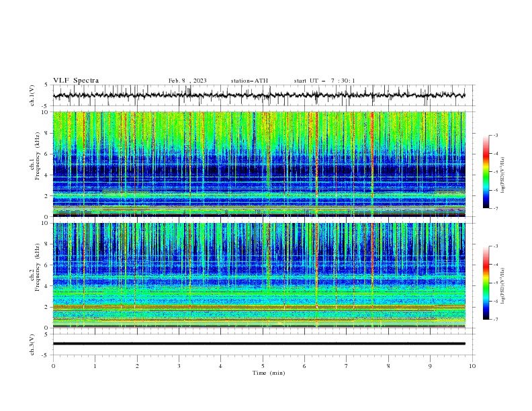Click time axis tick label "7"
This screenshot has height=411, width=532.
point(347,366)
